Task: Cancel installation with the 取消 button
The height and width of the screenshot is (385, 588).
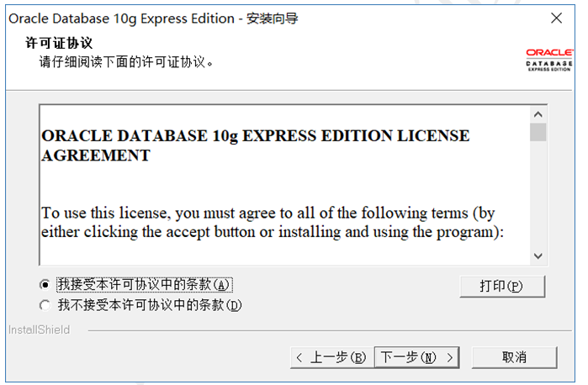Action: (x=515, y=357)
